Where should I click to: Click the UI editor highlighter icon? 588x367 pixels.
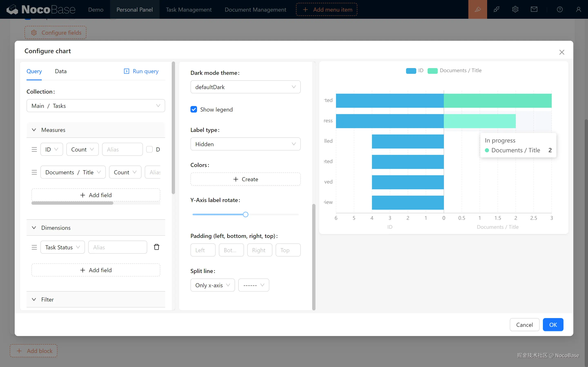pyautogui.click(x=478, y=9)
